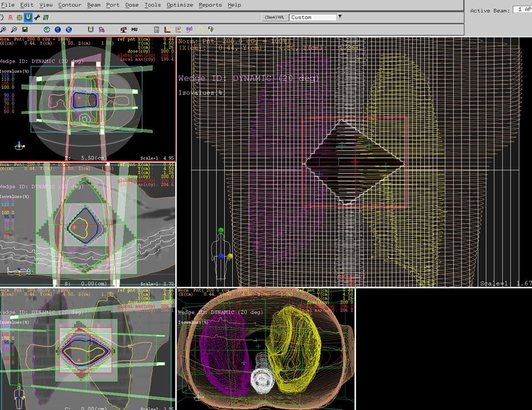Click the calculator icon in toolbar

point(157,29)
